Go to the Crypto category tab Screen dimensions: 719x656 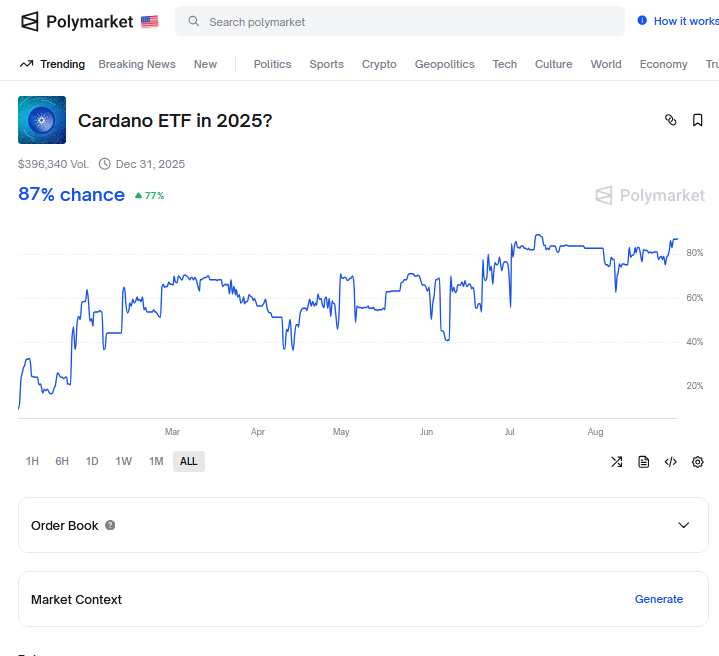(379, 64)
